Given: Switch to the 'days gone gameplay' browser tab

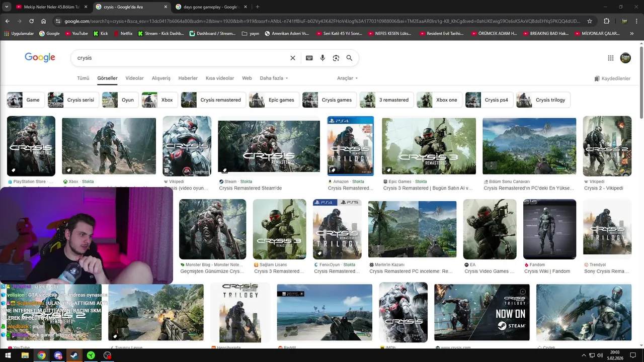Looking at the screenshot, I should point(210,7).
